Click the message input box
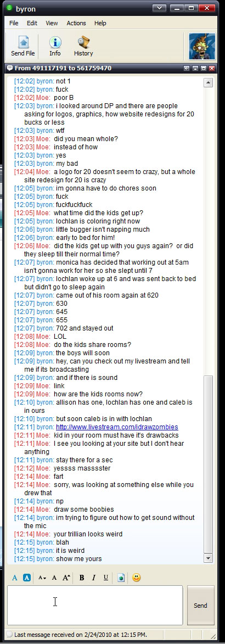 click(x=95, y=606)
